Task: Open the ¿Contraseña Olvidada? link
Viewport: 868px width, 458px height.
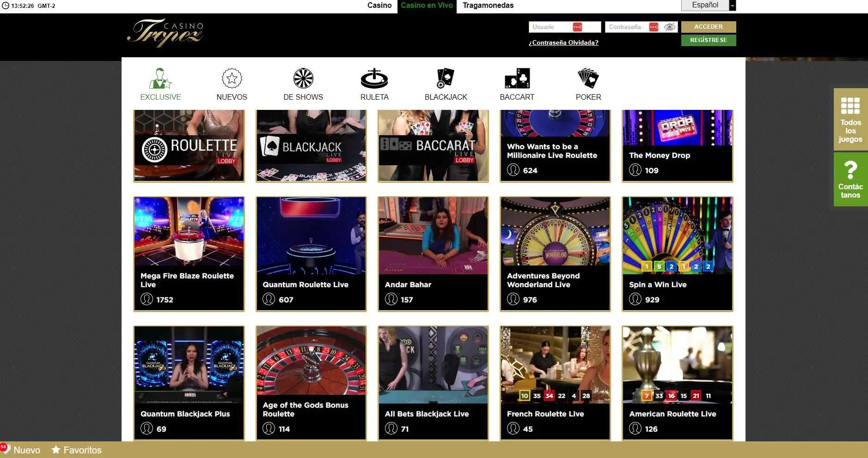Action: tap(564, 42)
